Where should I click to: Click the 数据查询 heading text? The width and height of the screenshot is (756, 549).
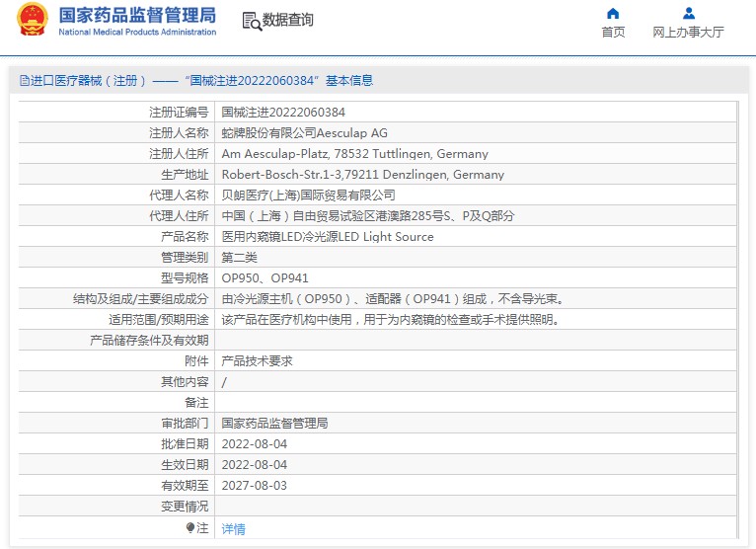pyautogui.click(x=288, y=20)
